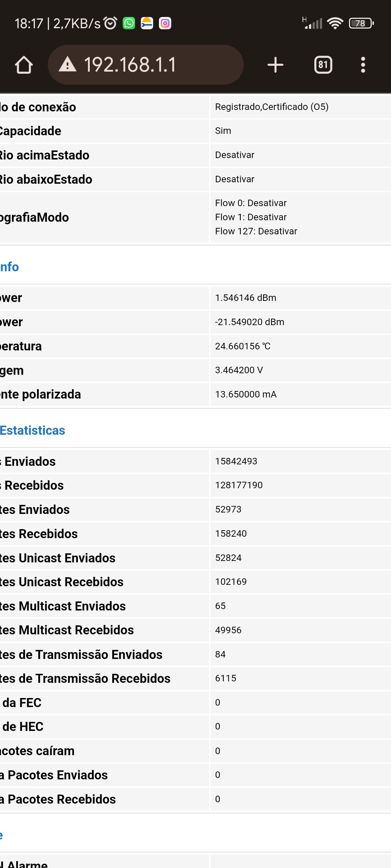Tap the mobile signal strength icon
The height and width of the screenshot is (868, 391).
tap(313, 24)
